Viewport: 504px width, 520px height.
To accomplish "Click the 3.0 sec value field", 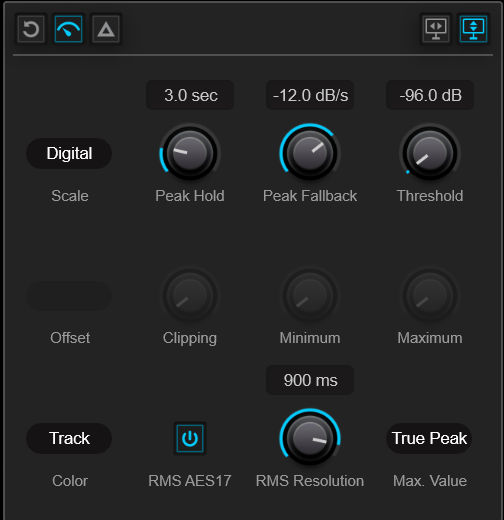I will pos(190,95).
